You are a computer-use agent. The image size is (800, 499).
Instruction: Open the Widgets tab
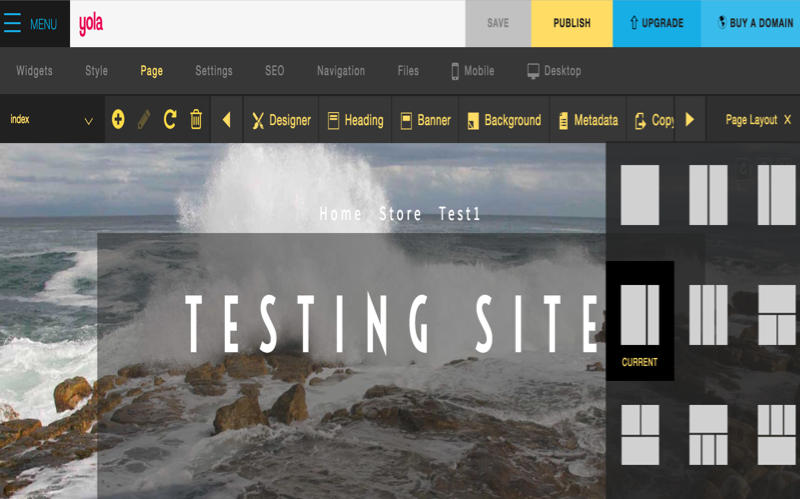click(34, 71)
